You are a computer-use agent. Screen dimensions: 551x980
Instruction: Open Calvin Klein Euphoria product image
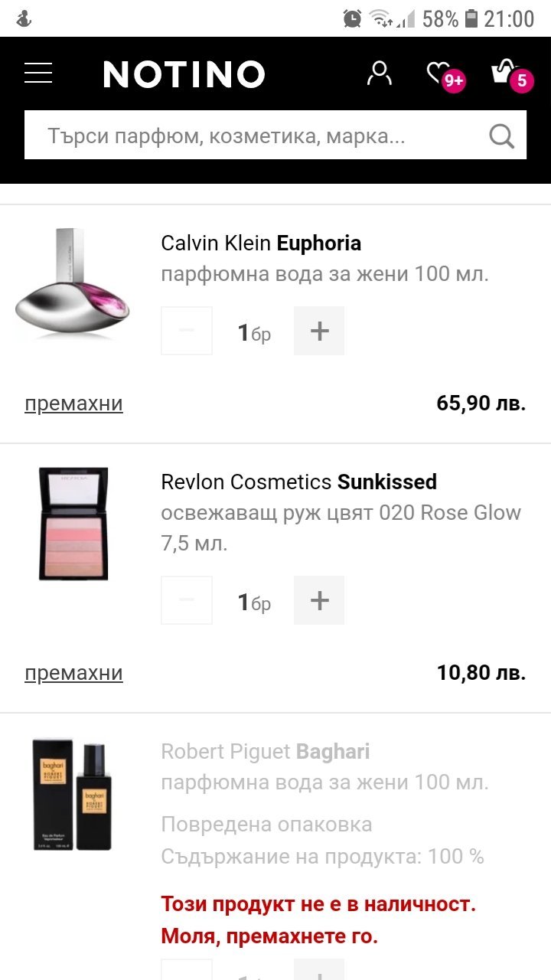pos(73,285)
